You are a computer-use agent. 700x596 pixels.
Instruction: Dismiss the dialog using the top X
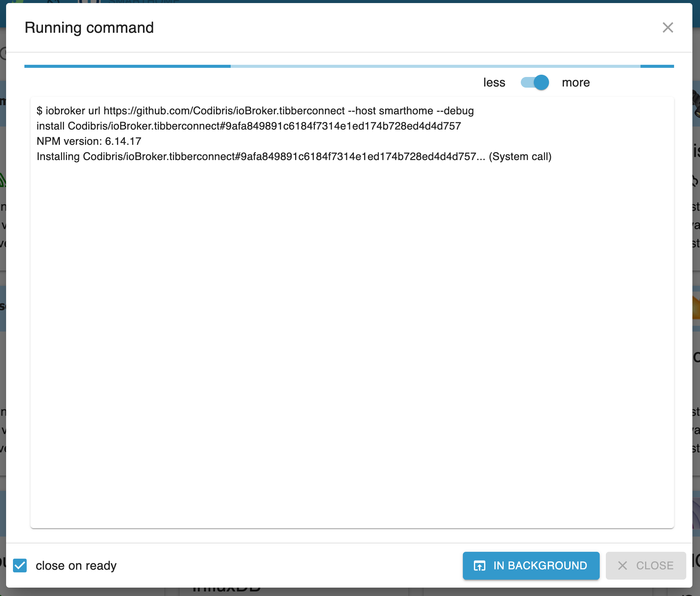[x=668, y=27]
